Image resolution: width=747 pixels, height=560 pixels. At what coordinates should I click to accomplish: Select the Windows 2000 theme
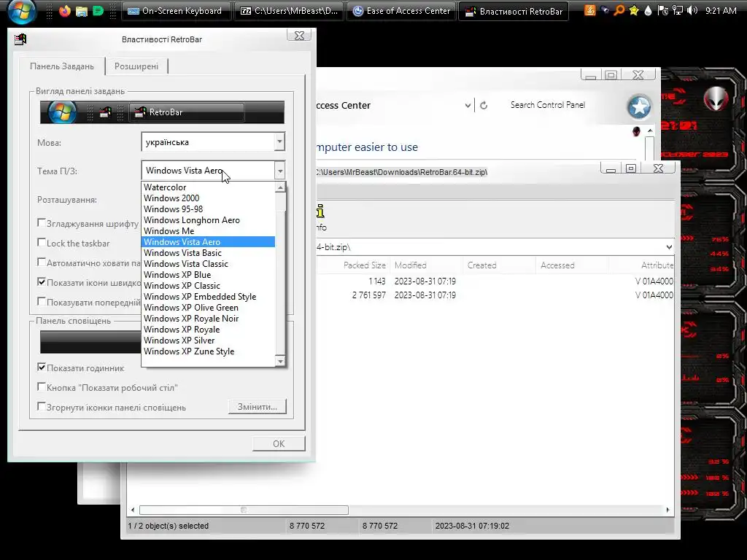(x=208, y=198)
